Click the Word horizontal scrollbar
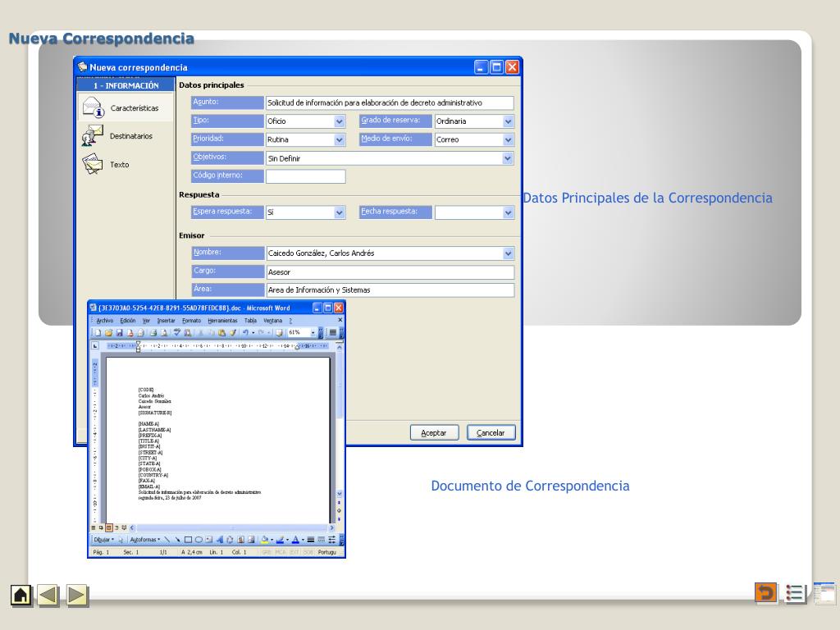840x630 pixels. pyautogui.click(x=232, y=527)
